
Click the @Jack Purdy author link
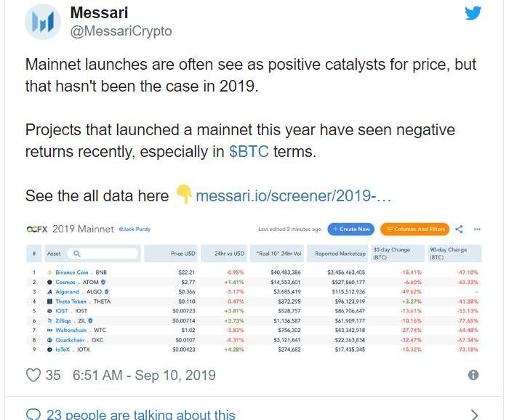[x=137, y=230]
